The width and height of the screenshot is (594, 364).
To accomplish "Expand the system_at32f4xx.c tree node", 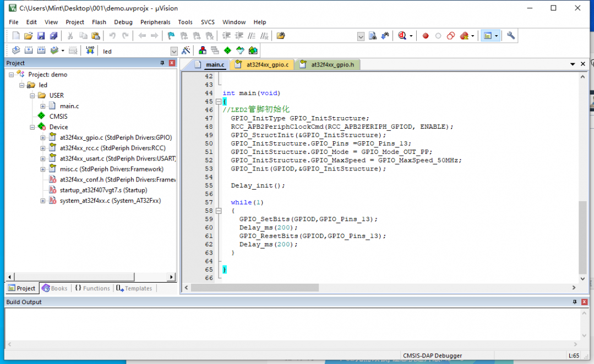I will (x=43, y=201).
